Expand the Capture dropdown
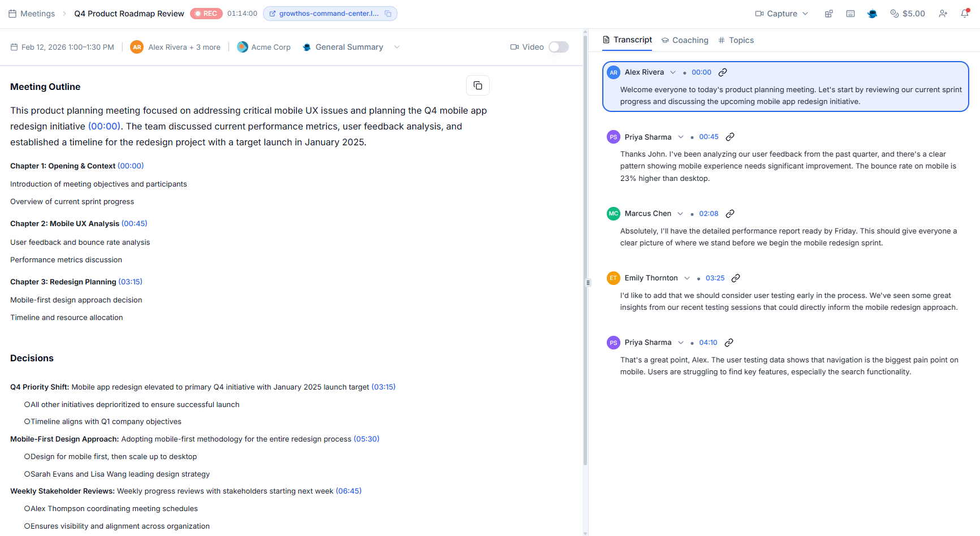 806,13
